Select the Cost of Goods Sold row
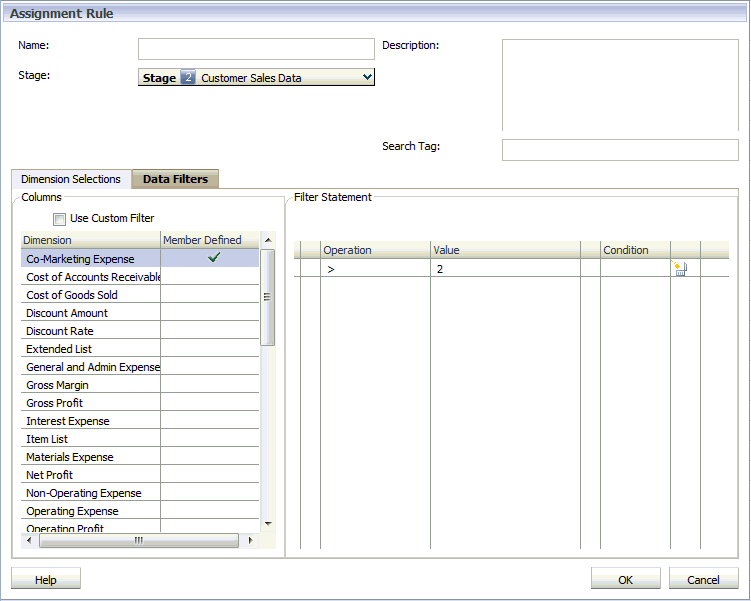Screen dimensions: 751x601 140,295
